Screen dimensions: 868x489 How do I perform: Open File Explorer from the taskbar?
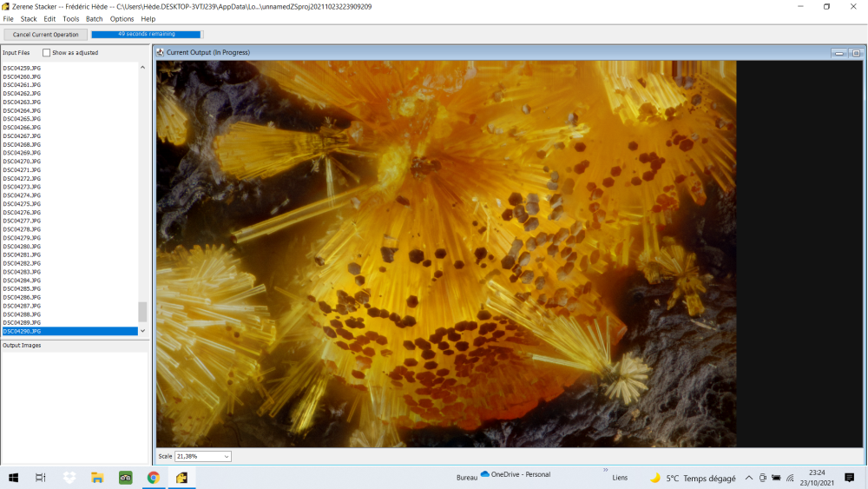(x=98, y=478)
